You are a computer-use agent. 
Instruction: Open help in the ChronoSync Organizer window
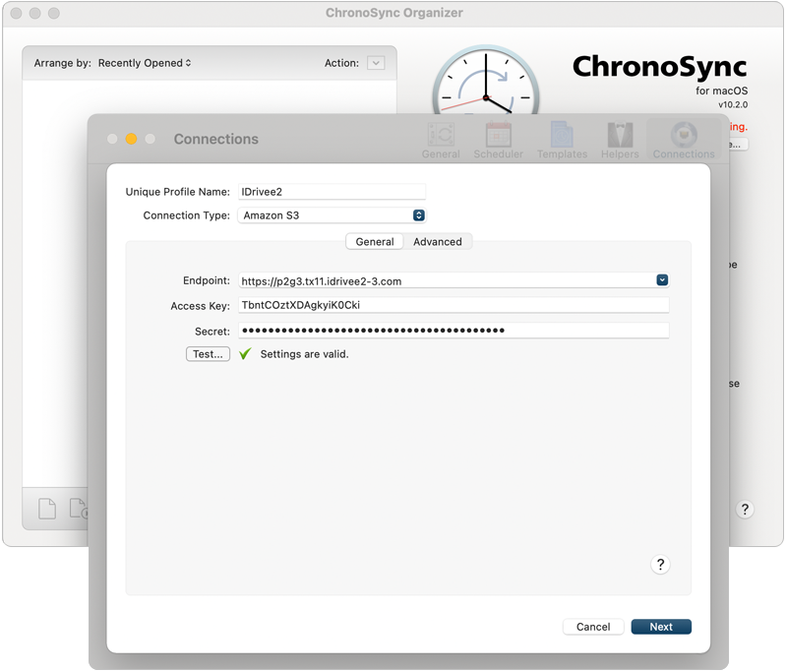pyautogui.click(x=745, y=510)
